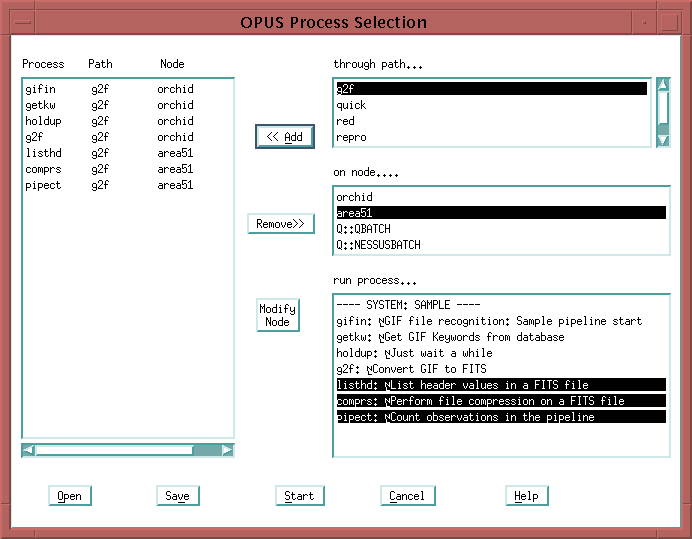Image resolution: width=692 pixels, height=539 pixels.
Task: Click the Remove>> button
Action: [x=281, y=224]
